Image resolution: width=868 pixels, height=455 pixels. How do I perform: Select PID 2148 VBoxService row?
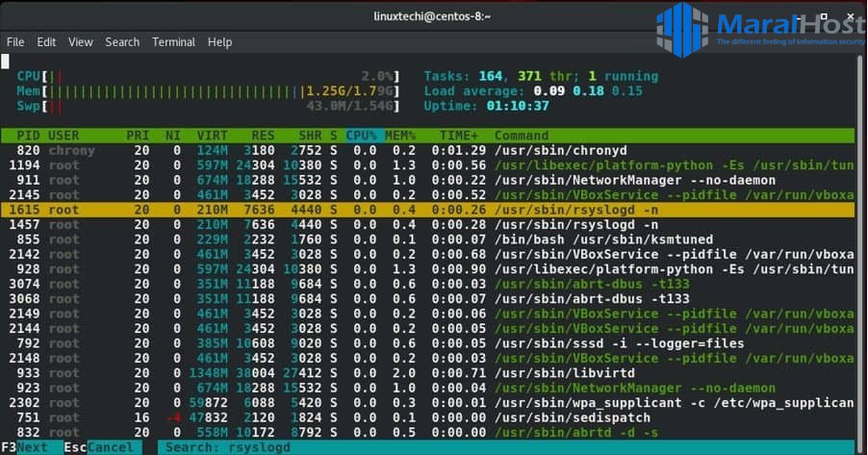[x=427, y=359]
